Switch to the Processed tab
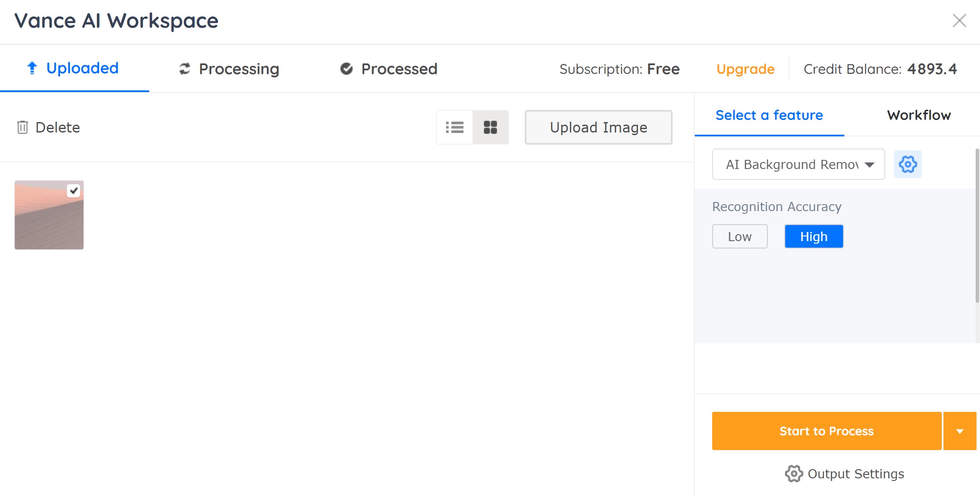The image size is (980, 497). [x=389, y=69]
